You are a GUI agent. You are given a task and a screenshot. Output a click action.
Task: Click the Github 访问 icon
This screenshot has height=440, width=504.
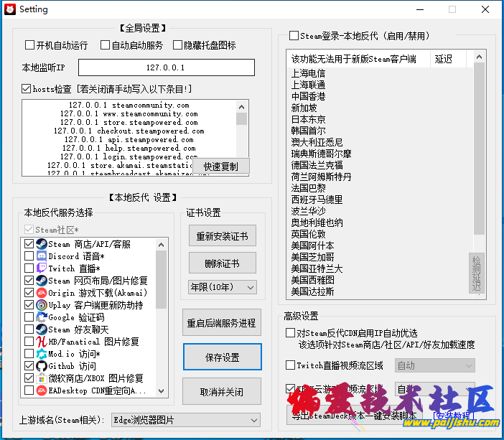click(x=42, y=366)
